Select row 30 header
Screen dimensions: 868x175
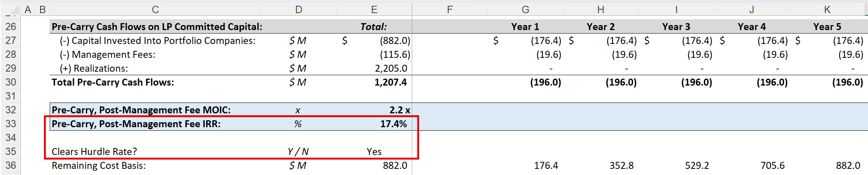coord(10,82)
